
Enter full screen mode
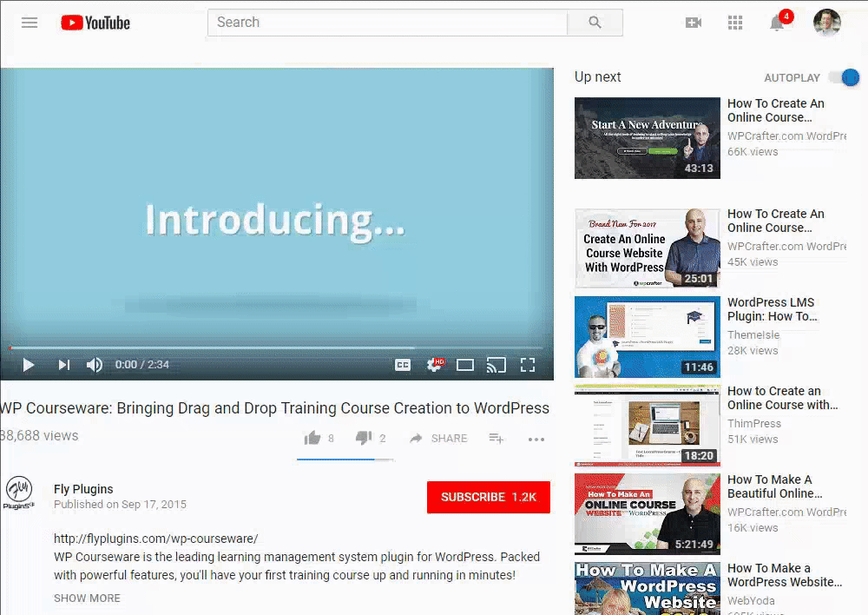[x=528, y=365]
